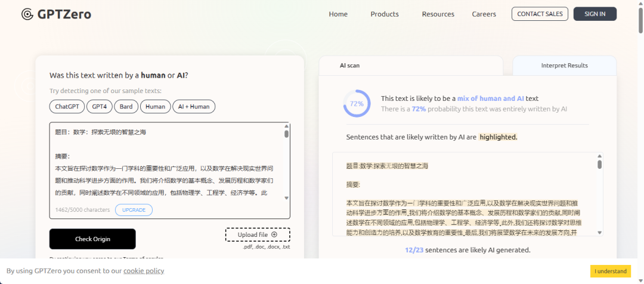Click the CONTACT SALES button
644x284 pixels.
(540, 14)
